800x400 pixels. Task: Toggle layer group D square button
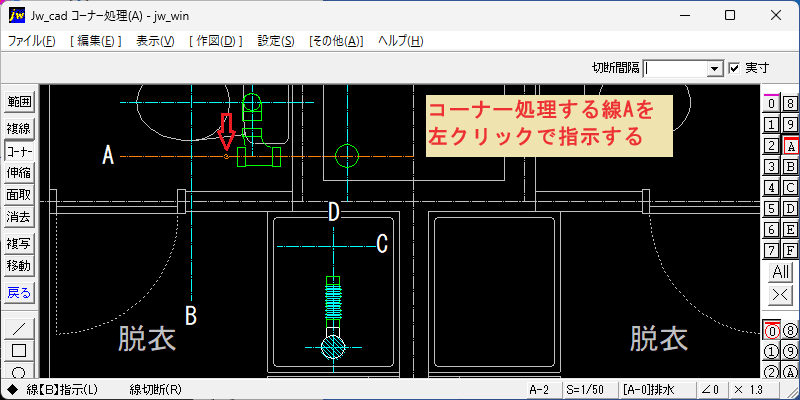coord(790,208)
